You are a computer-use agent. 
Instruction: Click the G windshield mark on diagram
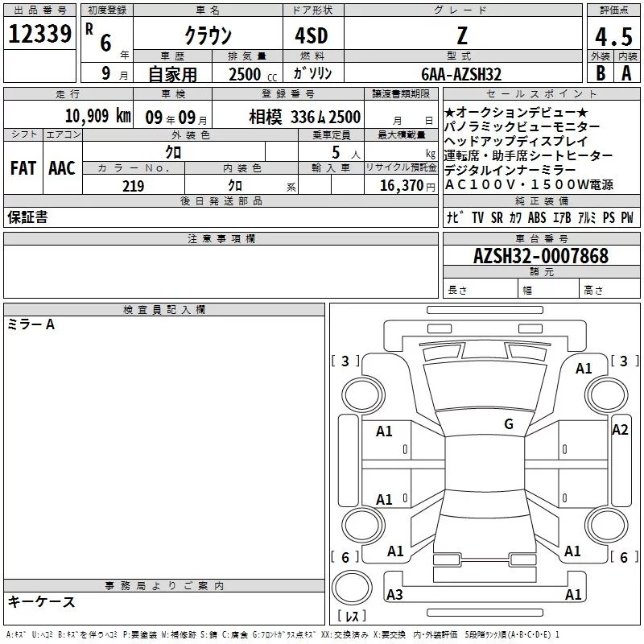(x=509, y=424)
